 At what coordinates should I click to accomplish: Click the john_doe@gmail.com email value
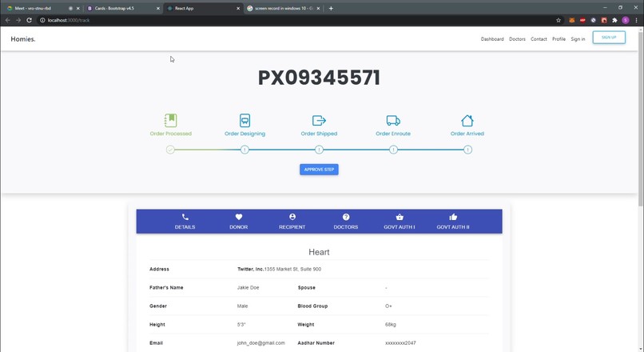(x=260, y=342)
